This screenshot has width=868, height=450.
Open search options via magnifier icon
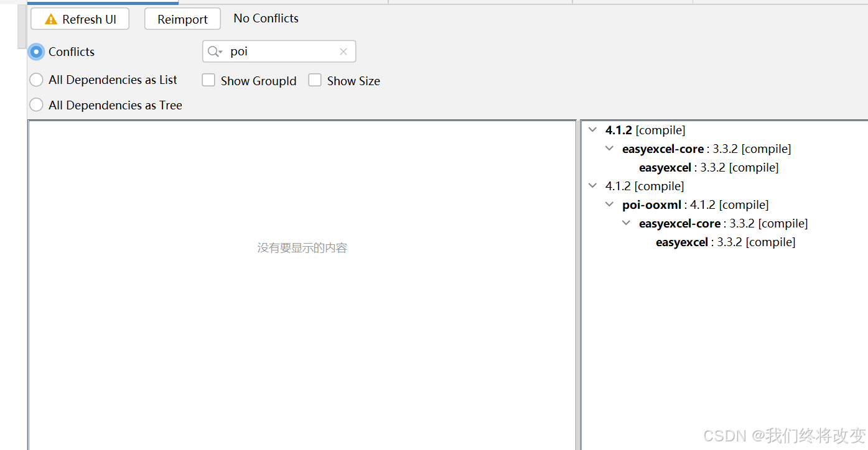point(213,51)
